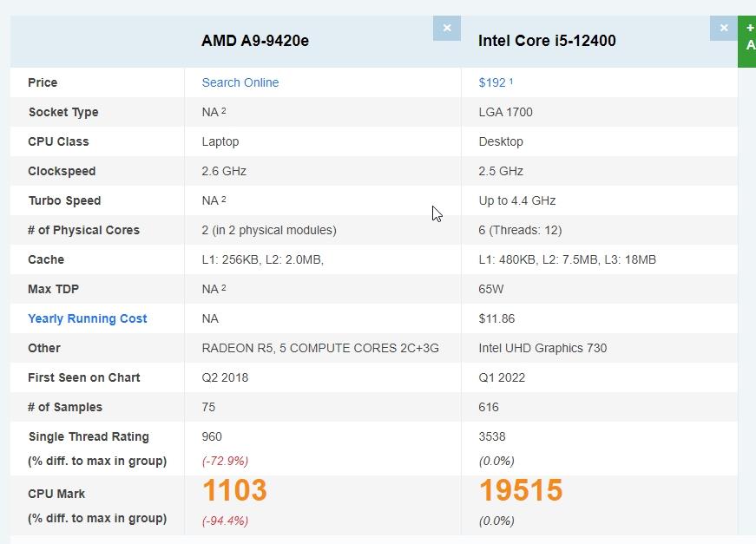This screenshot has height=544, width=756.
Task: Click the CPU Class row label
Action: click(x=58, y=141)
